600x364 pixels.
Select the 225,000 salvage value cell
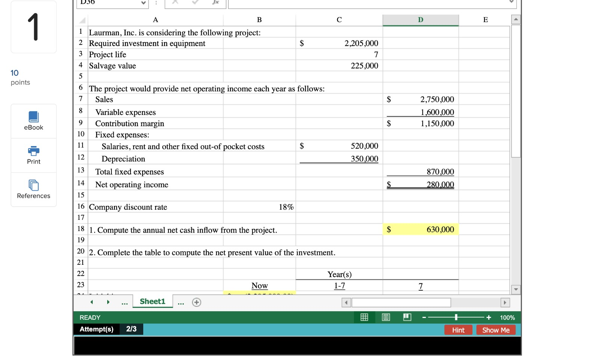[339, 66]
